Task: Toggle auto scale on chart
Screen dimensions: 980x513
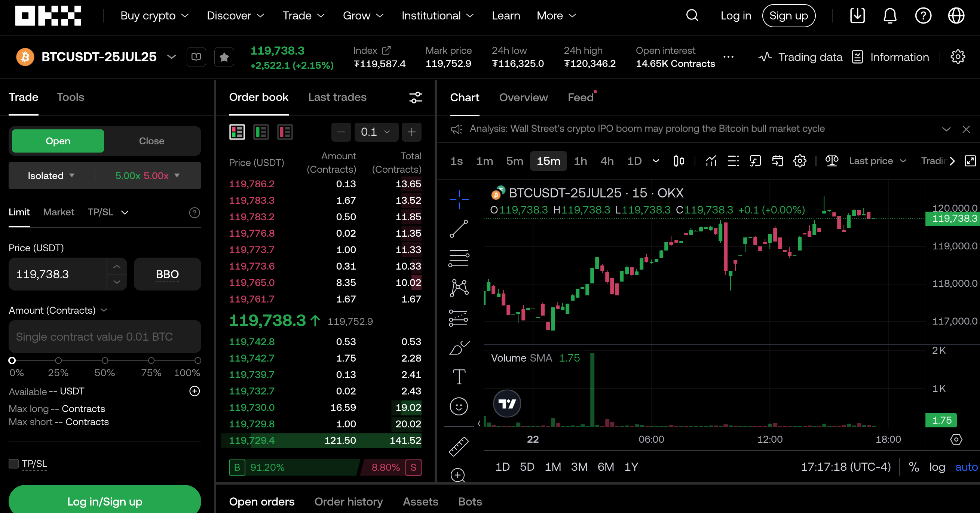Action: click(966, 467)
